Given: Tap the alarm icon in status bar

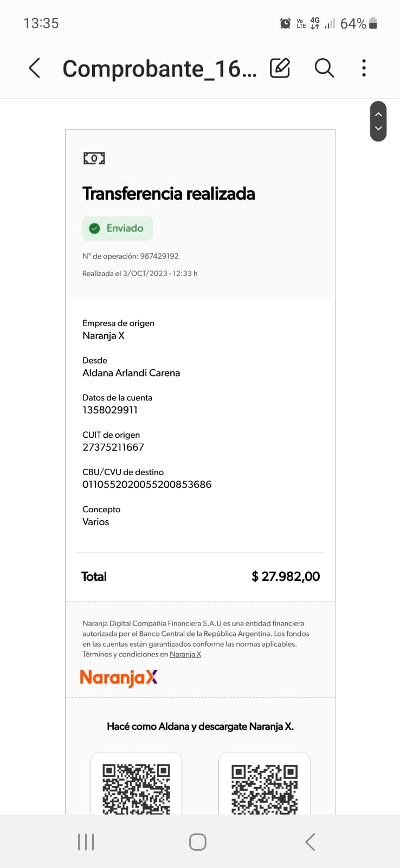Looking at the screenshot, I should (x=285, y=23).
